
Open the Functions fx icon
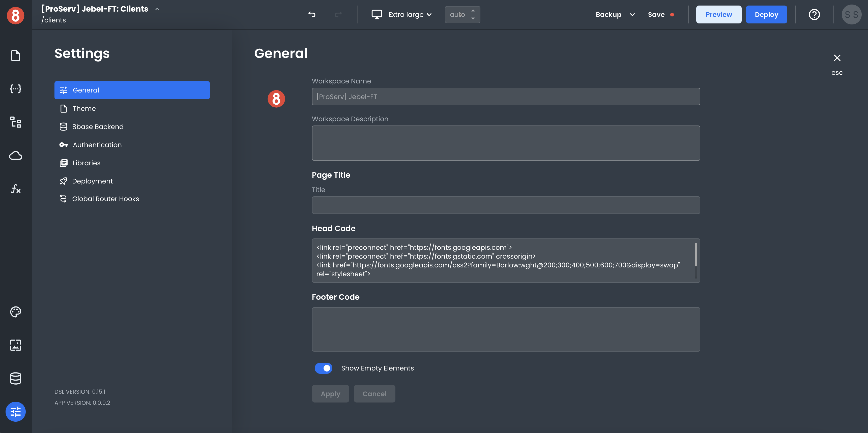coord(15,189)
